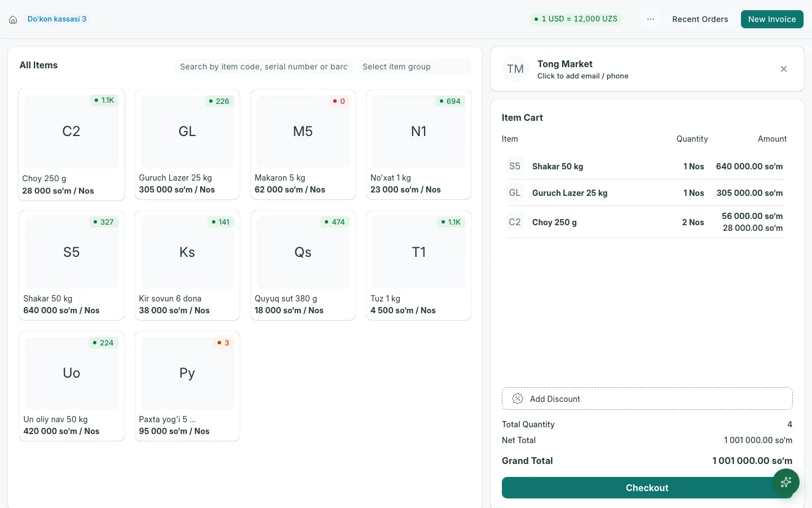This screenshot has height=508, width=812.
Task: Click the 305 000.00 so'm cart amount
Action: [x=749, y=193]
